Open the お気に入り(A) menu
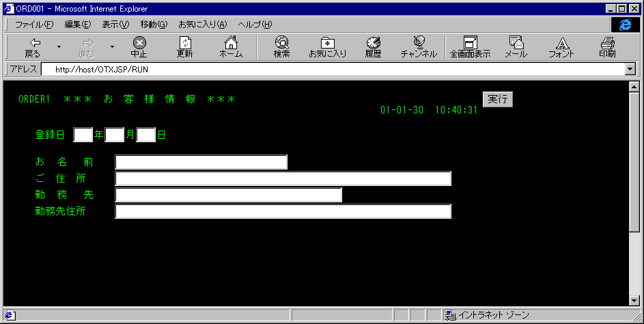The height and width of the screenshot is (324, 644). point(202,25)
